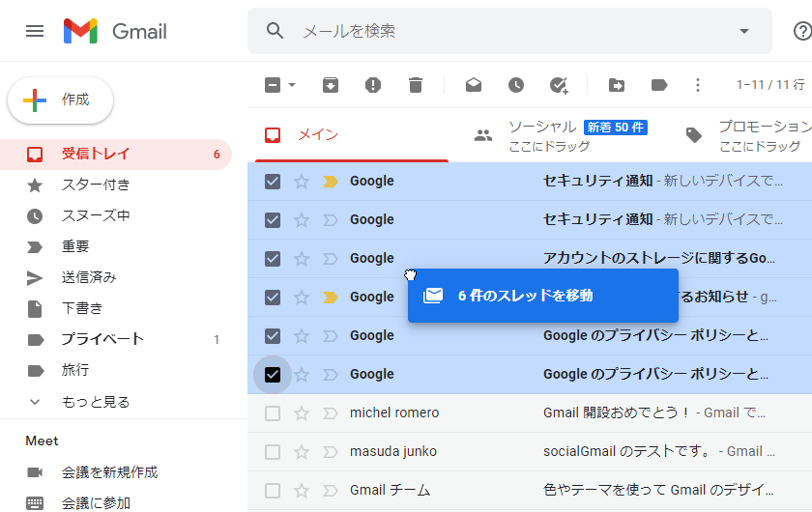Open the selection options dropdown arrow
Viewport: 812px width, 512px height.
[x=292, y=85]
